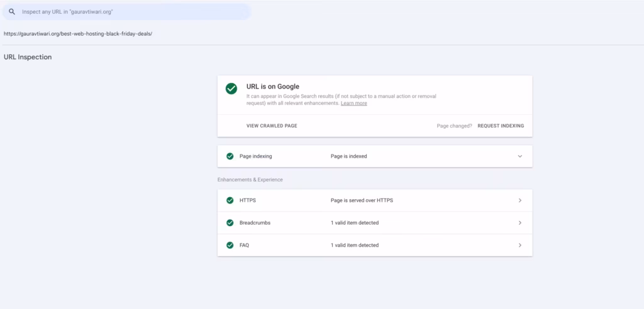Screen dimensions: 644x309
Task: Click the inspected URL text below the search bar
Action: coord(78,34)
